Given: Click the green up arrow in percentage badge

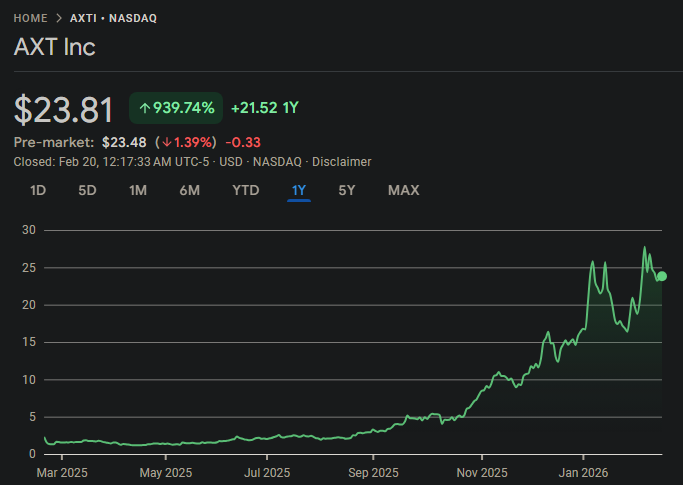Looking at the screenshot, I should pyautogui.click(x=144, y=108).
